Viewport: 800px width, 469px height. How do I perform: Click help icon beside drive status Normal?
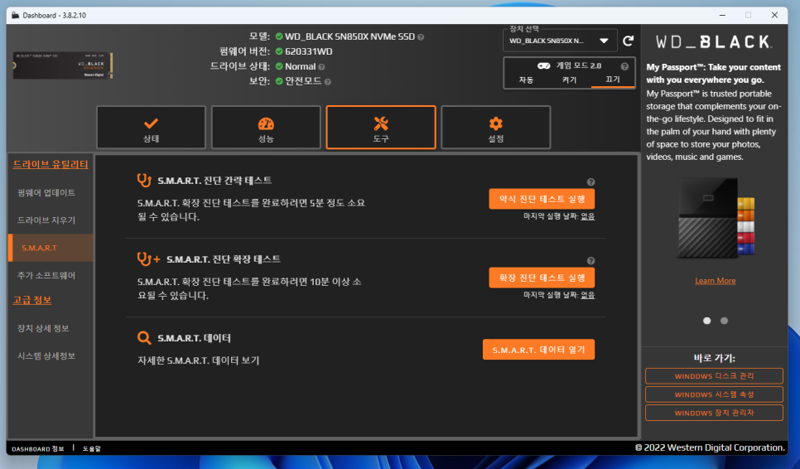pos(321,67)
